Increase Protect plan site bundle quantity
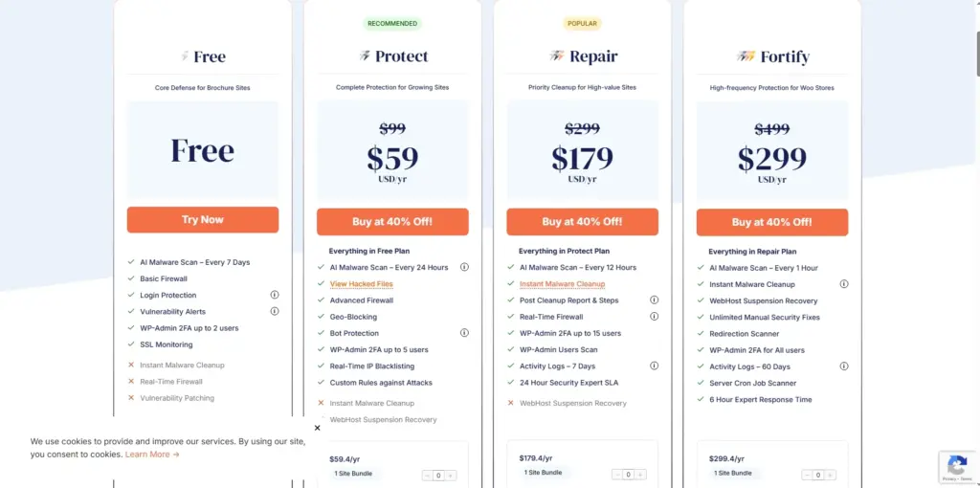Viewport: 980px width, 488px height. point(451,475)
